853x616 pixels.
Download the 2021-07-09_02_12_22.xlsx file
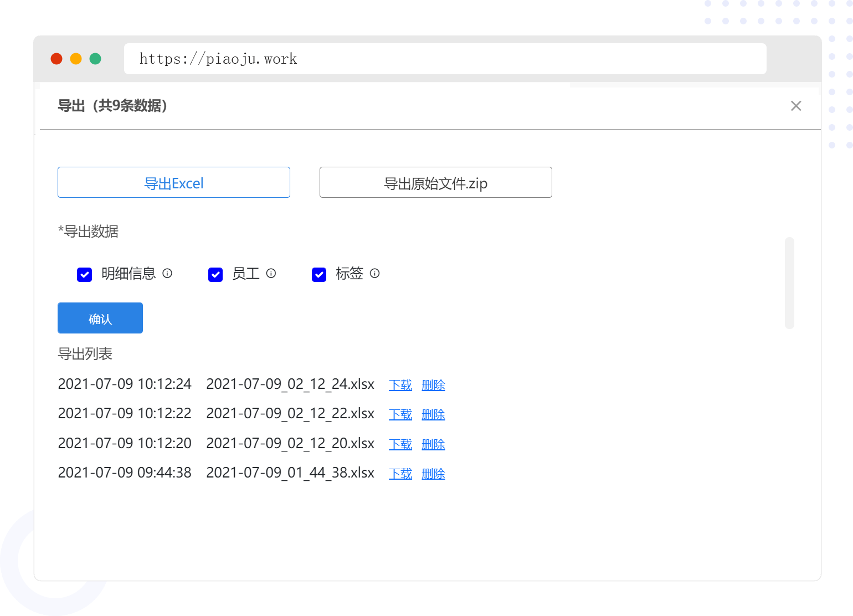pyautogui.click(x=400, y=414)
